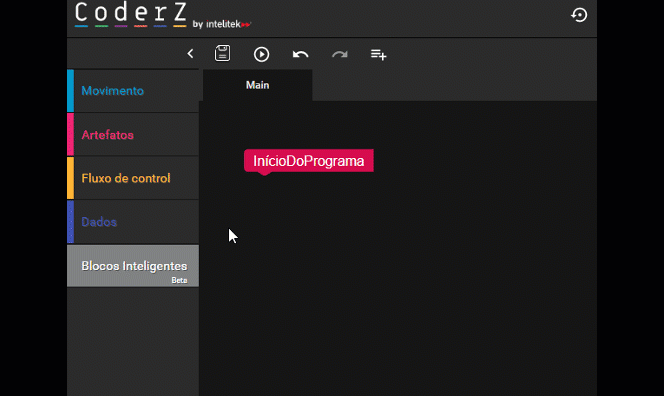Select the Fluxo de control category
The width and height of the screenshot is (664, 396).
[133, 178]
